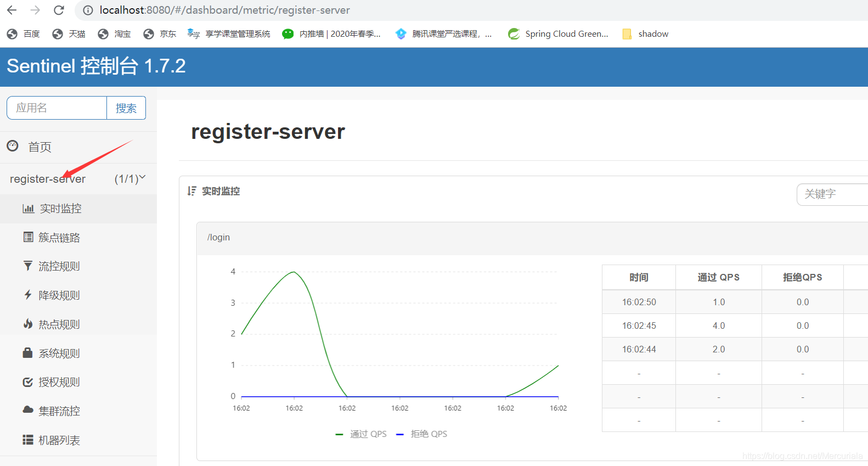Click the 簇点链路 list icon
Viewport: 868px width, 466px height.
pyautogui.click(x=28, y=237)
